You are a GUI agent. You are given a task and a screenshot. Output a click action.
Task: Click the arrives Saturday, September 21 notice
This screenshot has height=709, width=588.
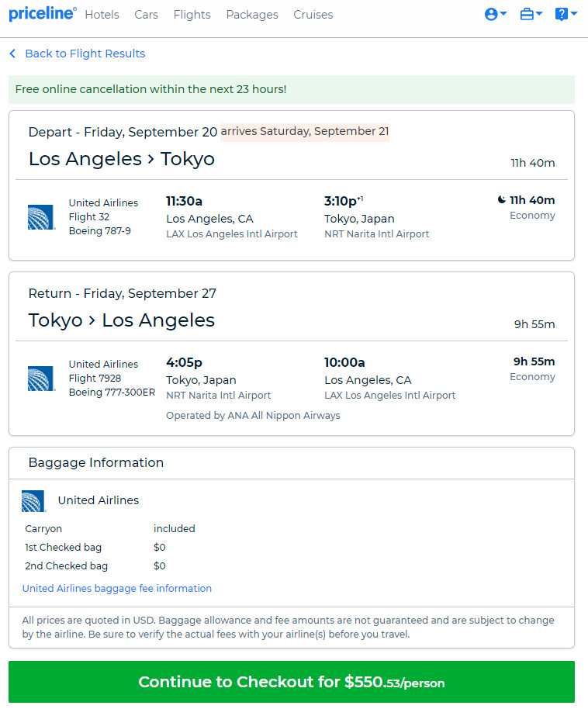pos(304,132)
